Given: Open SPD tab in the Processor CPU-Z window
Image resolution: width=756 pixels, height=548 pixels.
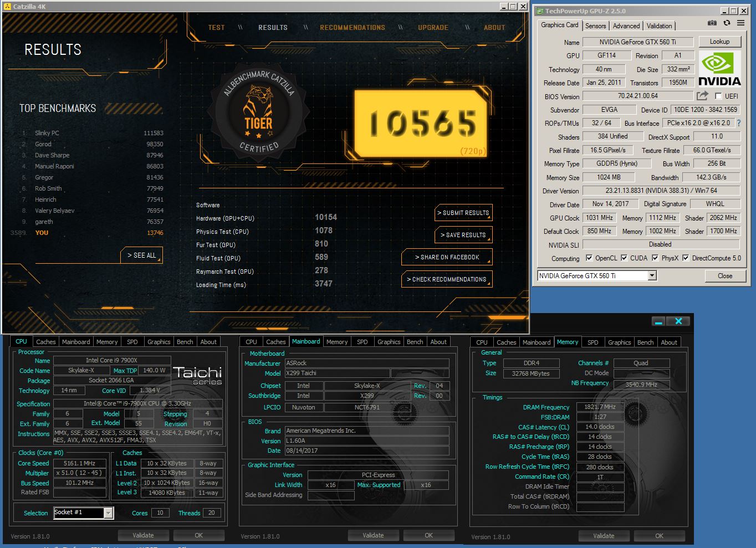Looking at the screenshot, I should click(132, 342).
